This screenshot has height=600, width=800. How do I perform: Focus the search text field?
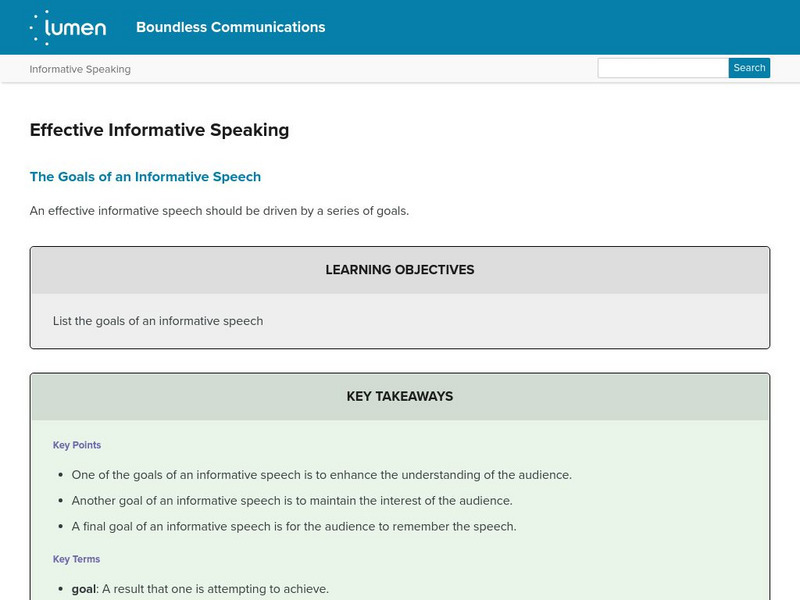coord(662,68)
